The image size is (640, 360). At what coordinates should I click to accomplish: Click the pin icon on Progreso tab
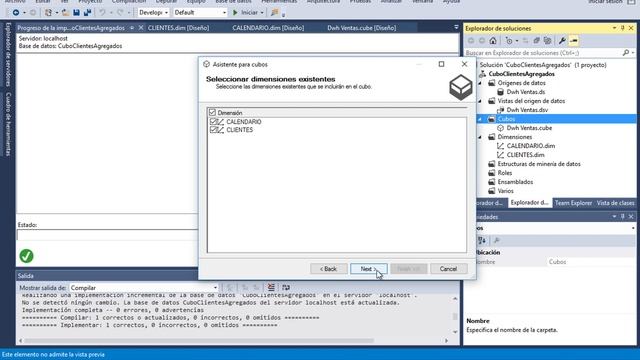pos(132,28)
